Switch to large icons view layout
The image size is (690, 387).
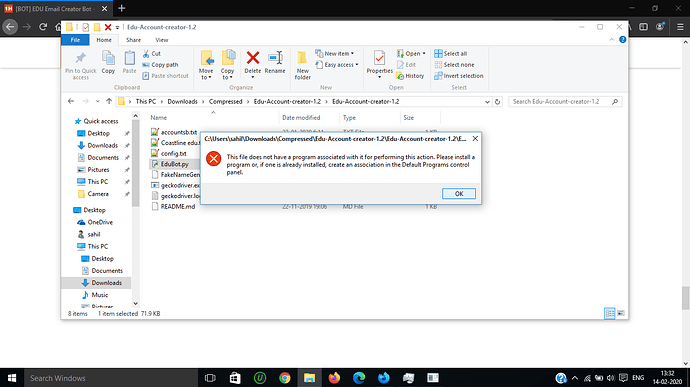620,313
